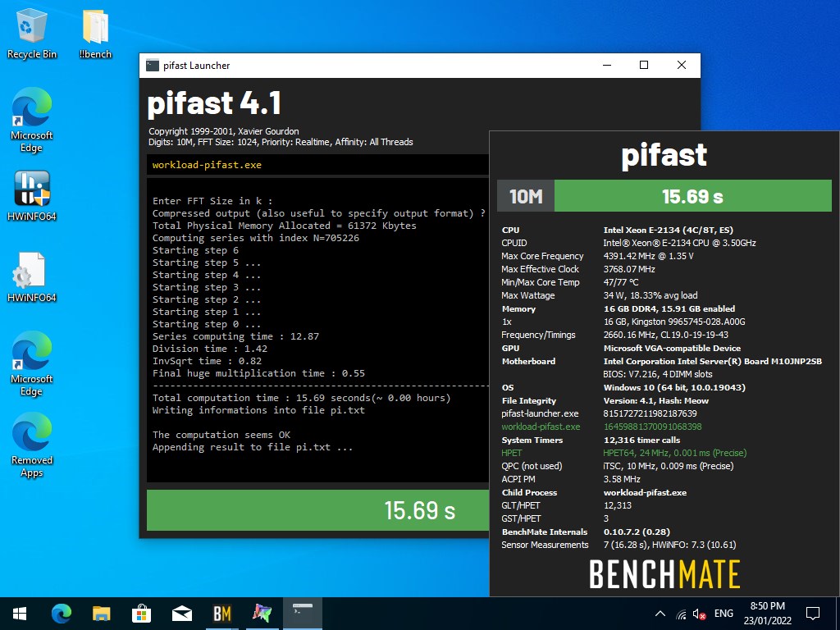Click the workload-pifast.exe command field
The height and width of the screenshot is (630, 840).
(x=317, y=165)
